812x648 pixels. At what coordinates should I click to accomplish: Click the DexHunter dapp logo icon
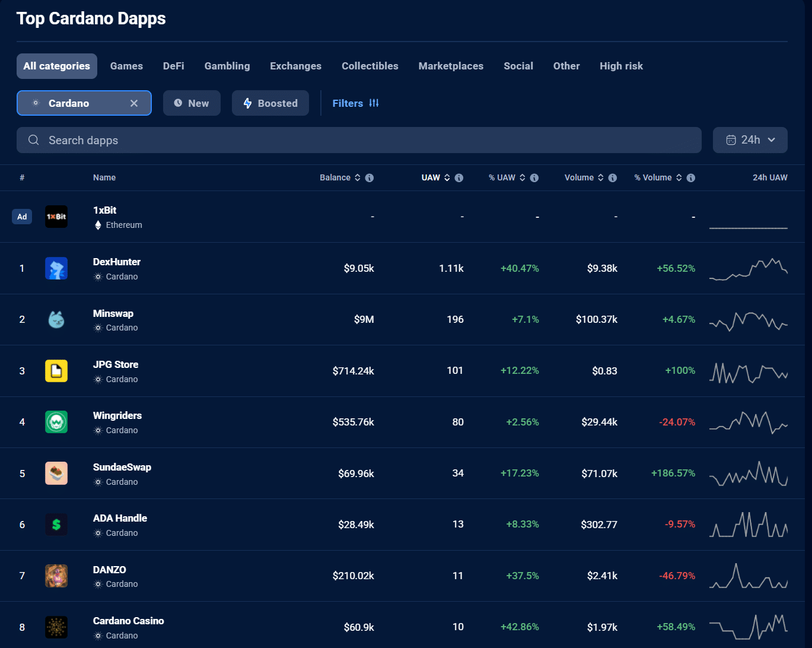coord(56,268)
